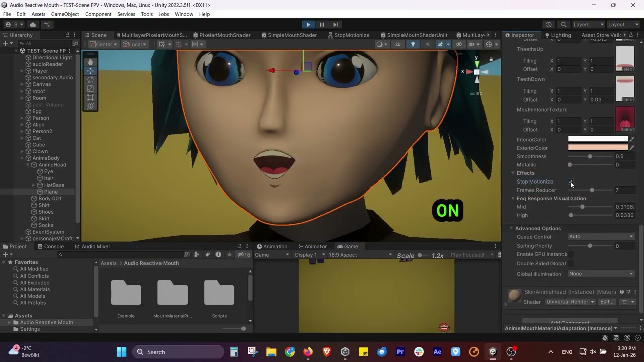This screenshot has width=644, height=362.
Task: Click the shader Edit button
Action: point(607,302)
